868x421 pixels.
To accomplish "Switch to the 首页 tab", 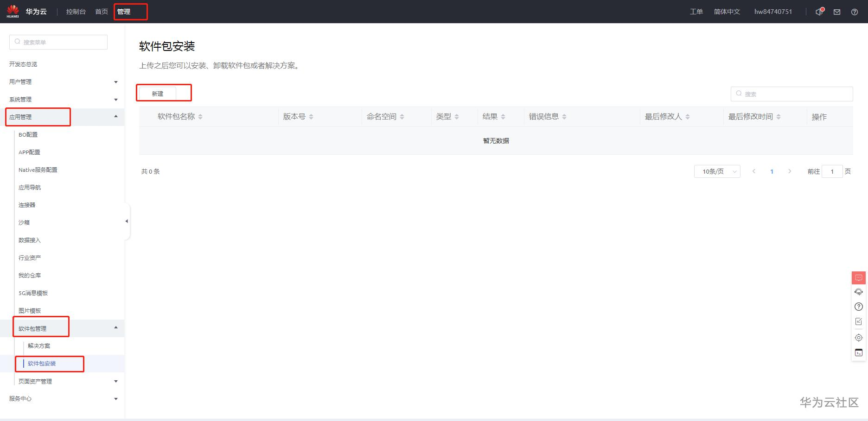I will (102, 12).
